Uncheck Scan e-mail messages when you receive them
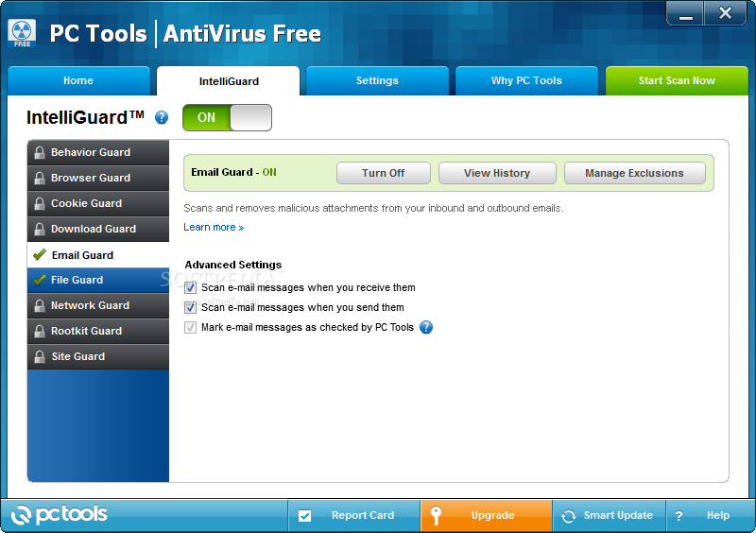 click(x=191, y=288)
